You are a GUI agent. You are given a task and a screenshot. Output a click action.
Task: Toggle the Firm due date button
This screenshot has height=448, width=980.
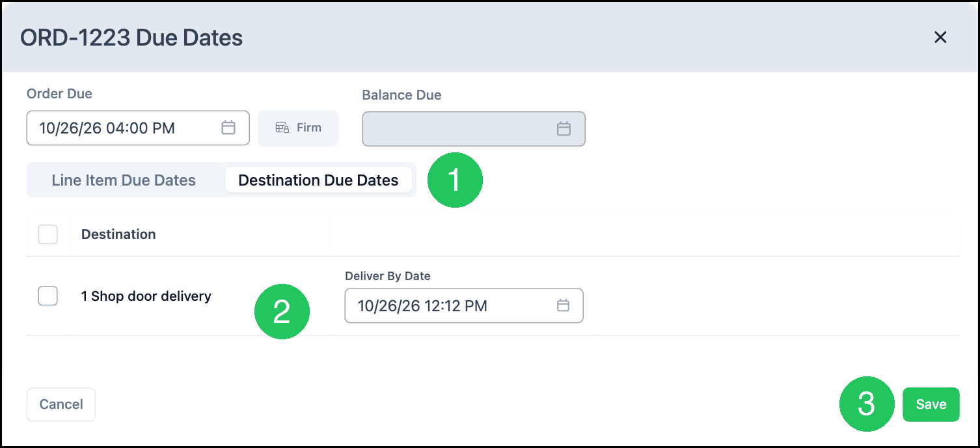click(298, 128)
